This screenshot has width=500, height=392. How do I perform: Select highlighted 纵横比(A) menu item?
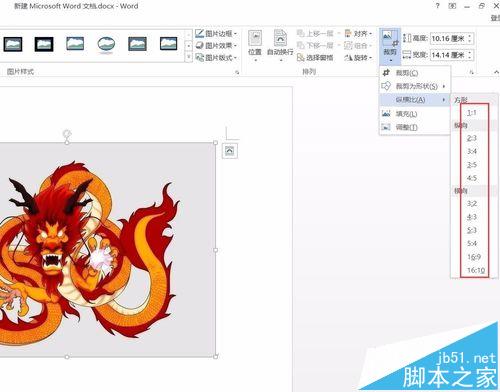415,100
